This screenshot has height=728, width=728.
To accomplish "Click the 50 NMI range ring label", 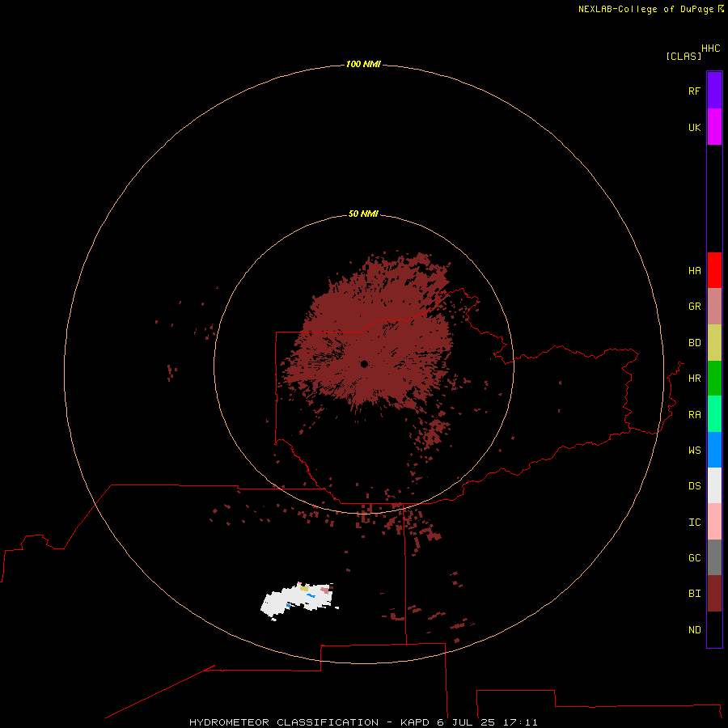I will (363, 214).
